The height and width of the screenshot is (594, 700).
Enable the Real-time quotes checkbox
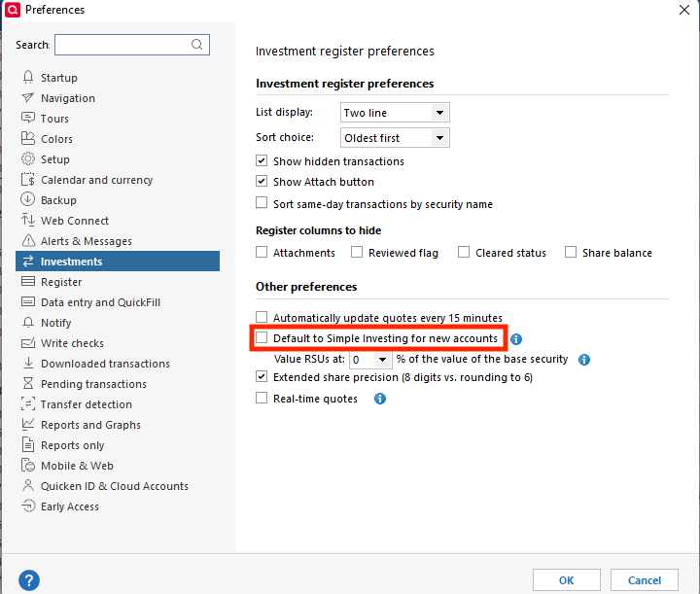(262, 398)
